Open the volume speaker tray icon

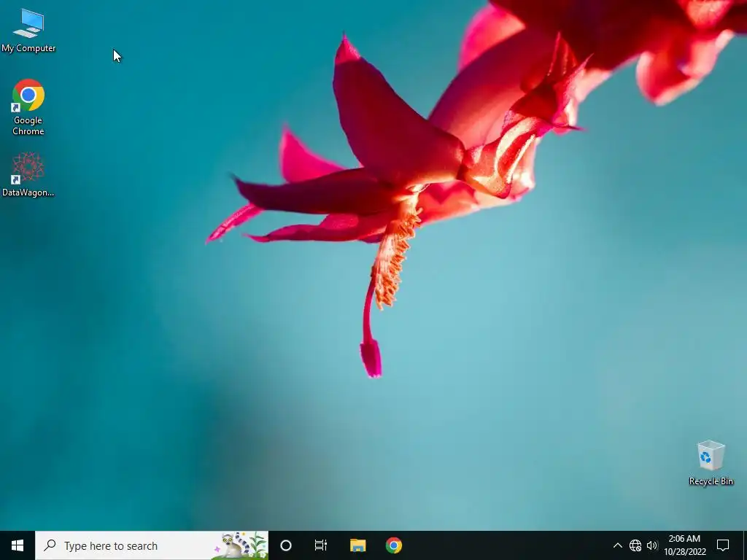pos(652,545)
